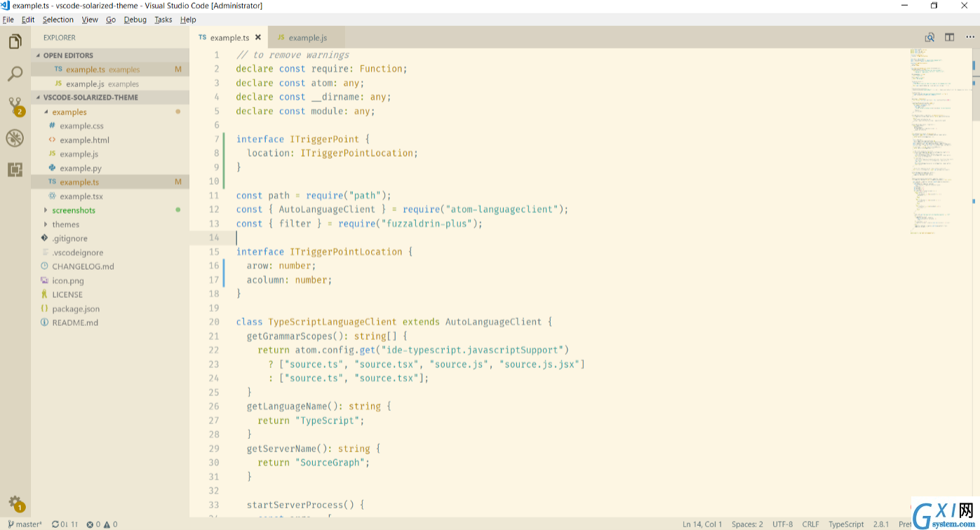Close the example.ts editor tab

[x=258, y=38]
